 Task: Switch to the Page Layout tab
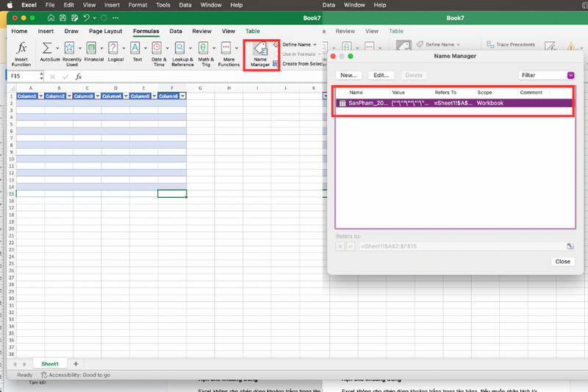coord(105,31)
